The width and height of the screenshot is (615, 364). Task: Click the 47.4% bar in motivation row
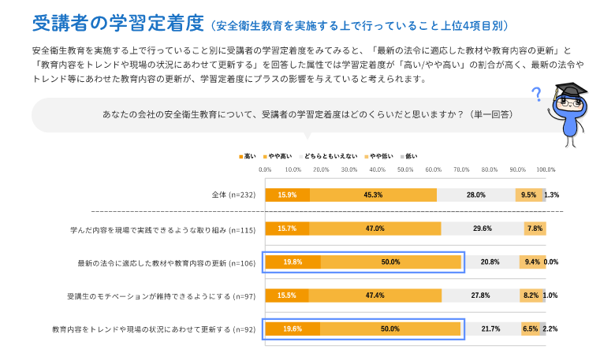375,295
